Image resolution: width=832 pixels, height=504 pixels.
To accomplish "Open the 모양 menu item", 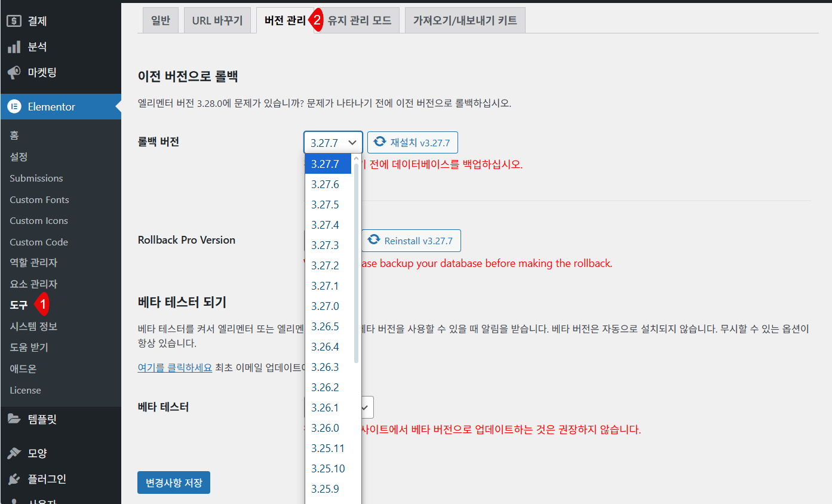I will pyautogui.click(x=60, y=453).
